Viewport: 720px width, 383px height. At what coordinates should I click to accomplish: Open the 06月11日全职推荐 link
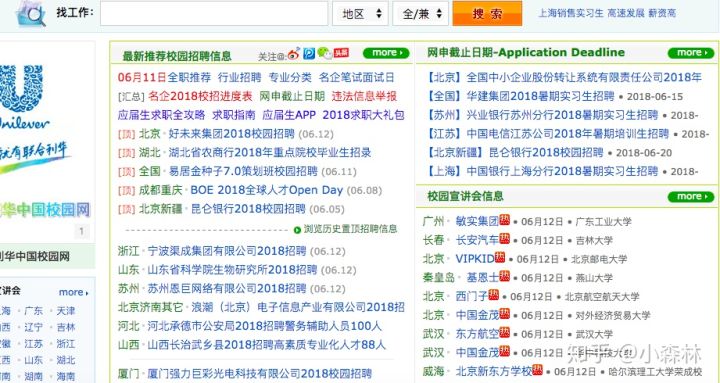[x=164, y=77]
